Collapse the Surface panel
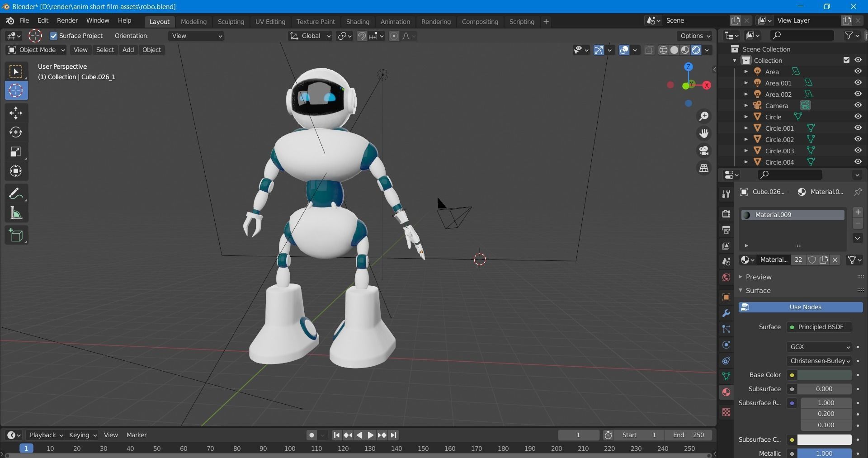Viewport: 868px width, 458px height. [758, 290]
